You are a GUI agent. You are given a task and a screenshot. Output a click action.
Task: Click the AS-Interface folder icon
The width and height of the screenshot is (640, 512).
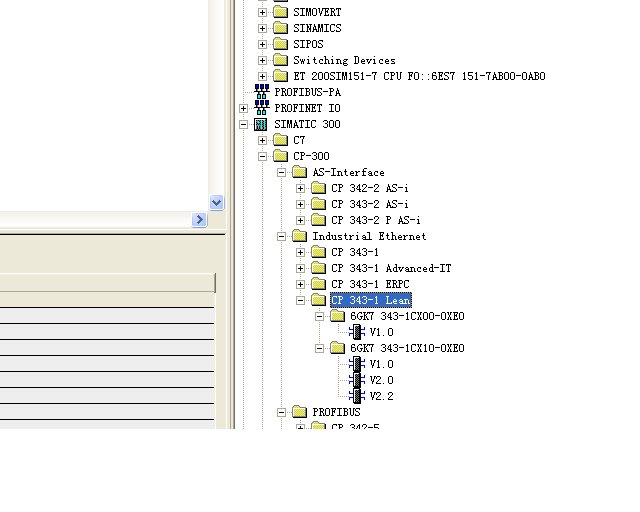300,172
